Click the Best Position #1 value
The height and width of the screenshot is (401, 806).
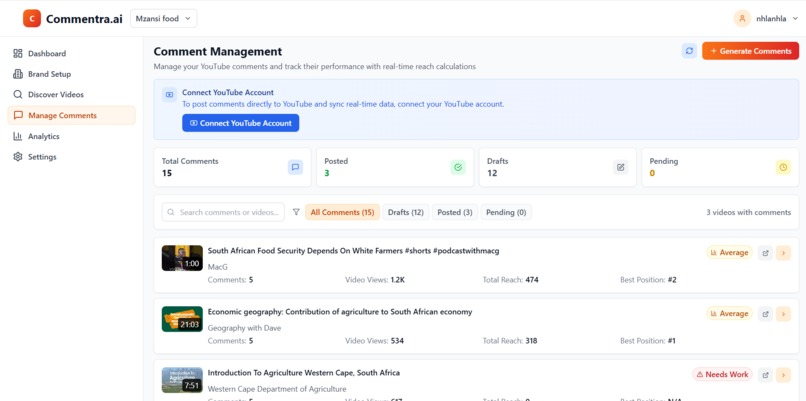click(672, 340)
